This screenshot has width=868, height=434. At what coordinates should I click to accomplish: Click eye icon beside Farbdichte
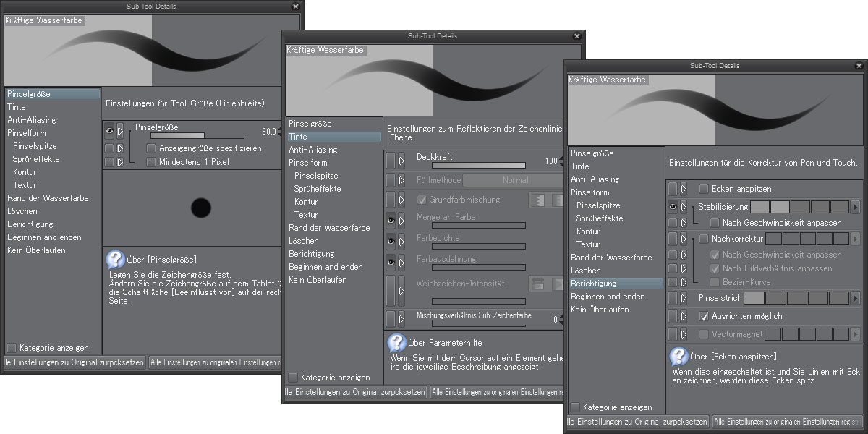coord(391,241)
